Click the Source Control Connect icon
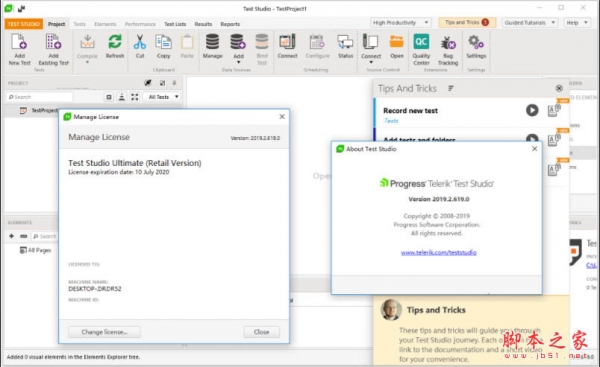This screenshot has height=367, width=600. coord(370,42)
